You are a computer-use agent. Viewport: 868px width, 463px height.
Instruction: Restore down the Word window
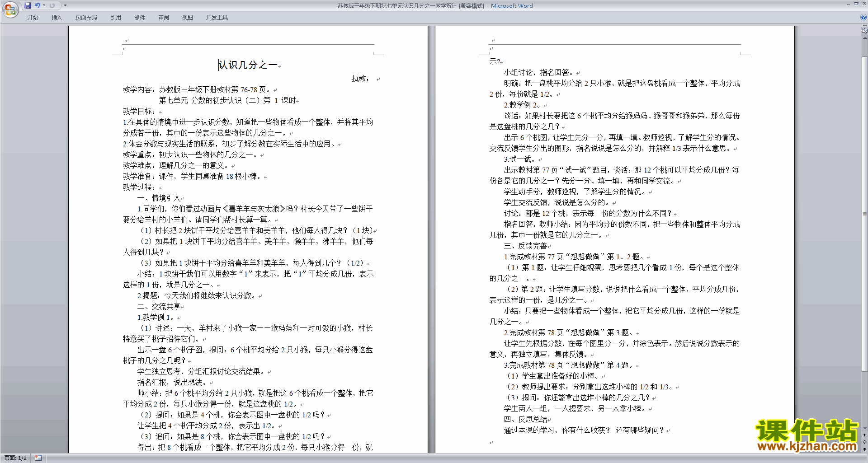pyautogui.click(x=856, y=4)
